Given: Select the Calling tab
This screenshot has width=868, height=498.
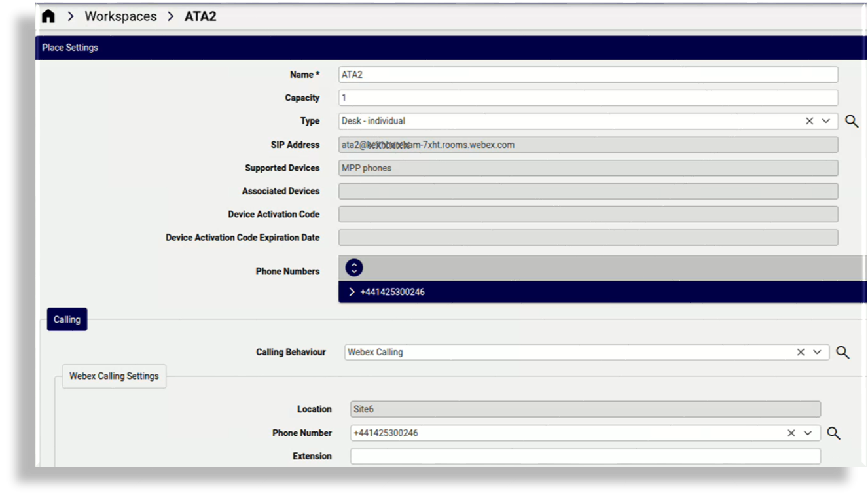Looking at the screenshot, I should pos(66,319).
